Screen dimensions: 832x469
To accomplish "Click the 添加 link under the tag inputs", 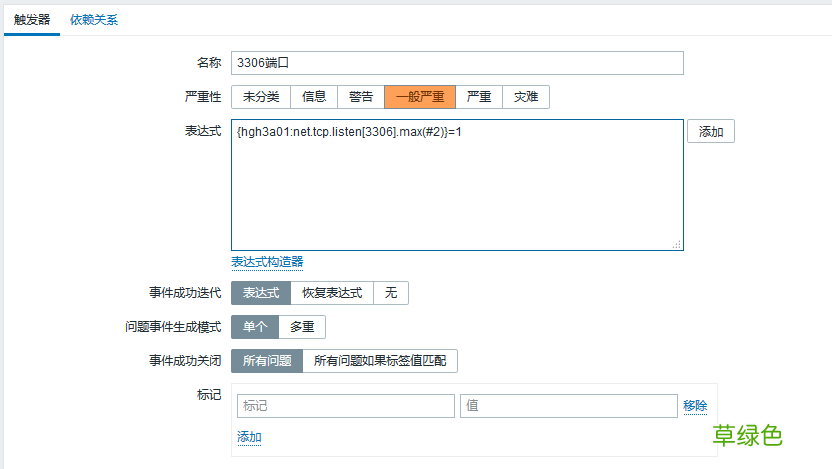I will (x=249, y=437).
